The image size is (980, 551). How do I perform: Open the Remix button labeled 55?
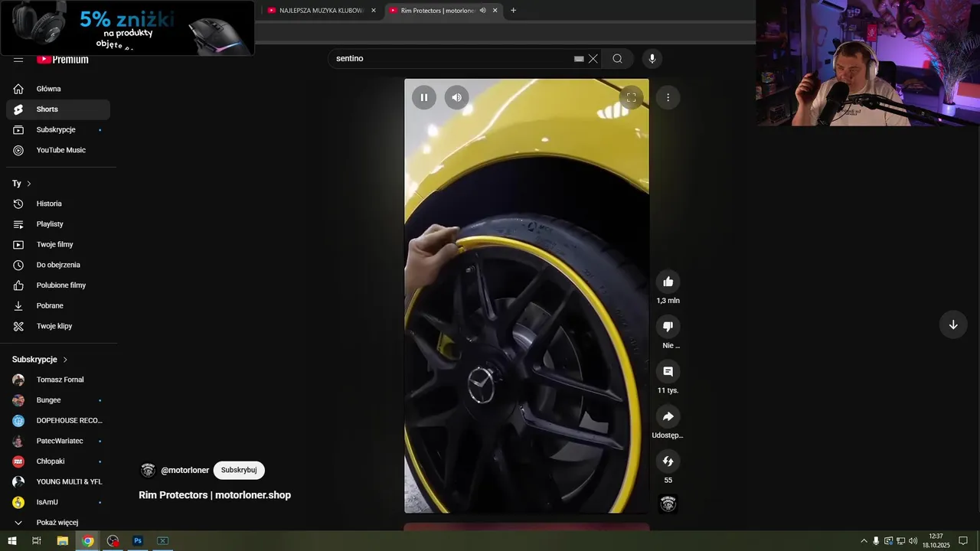[668, 461]
